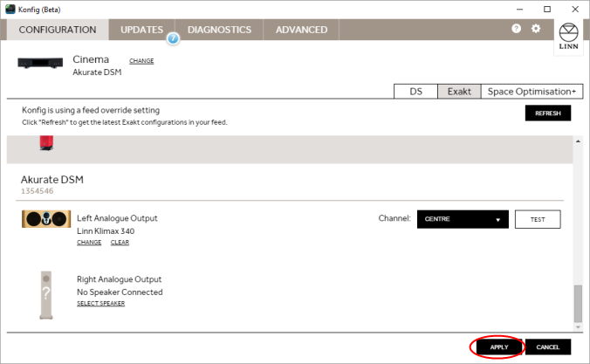Click Change link under Linn Klimax 340
This screenshot has height=364, width=590.
pos(89,243)
